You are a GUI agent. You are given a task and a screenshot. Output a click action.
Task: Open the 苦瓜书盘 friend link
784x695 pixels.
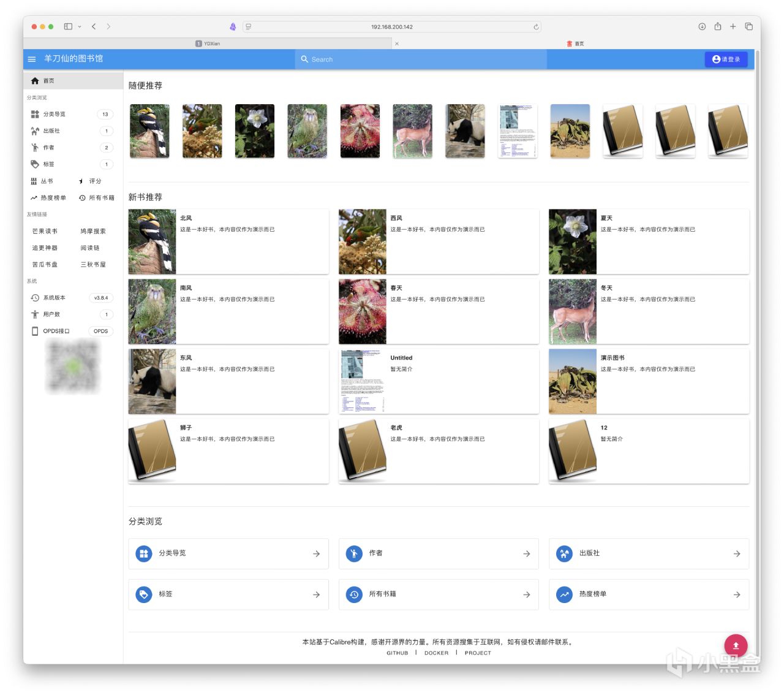click(x=45, y=264)
